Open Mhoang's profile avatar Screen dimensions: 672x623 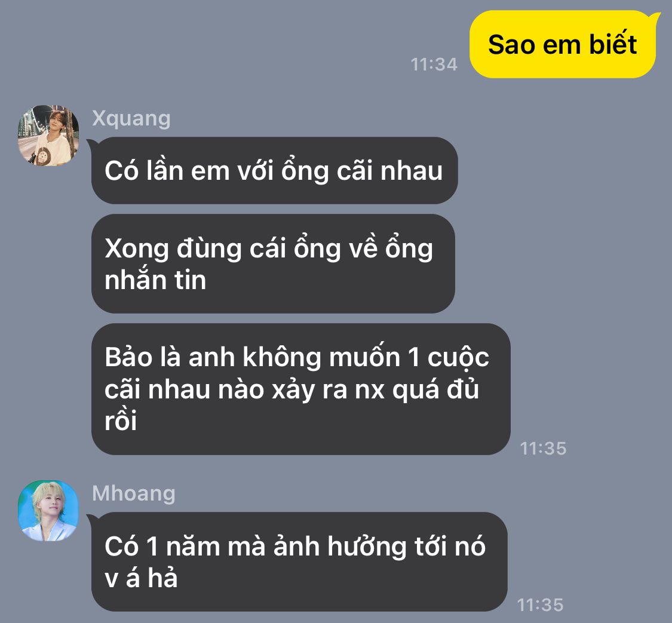pyautogui.click(x=48, y=510)
